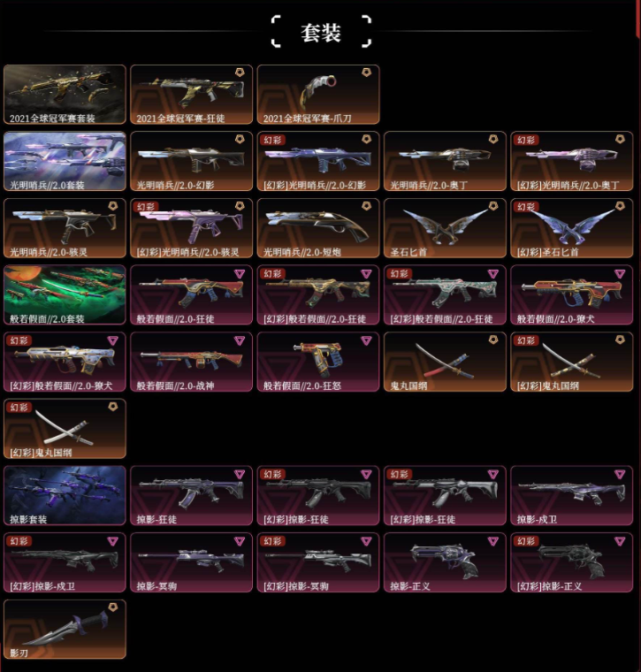This screenshot has height=672, width=641.
Task: Pick the 掠影-正义 revolver skin card
Action: tap(445, 562)
